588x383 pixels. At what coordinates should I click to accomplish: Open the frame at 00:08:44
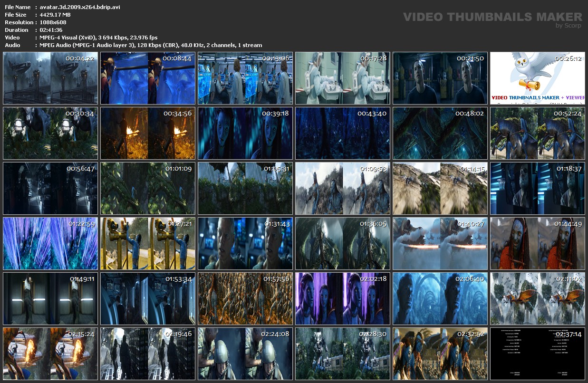tap(148, 78)
